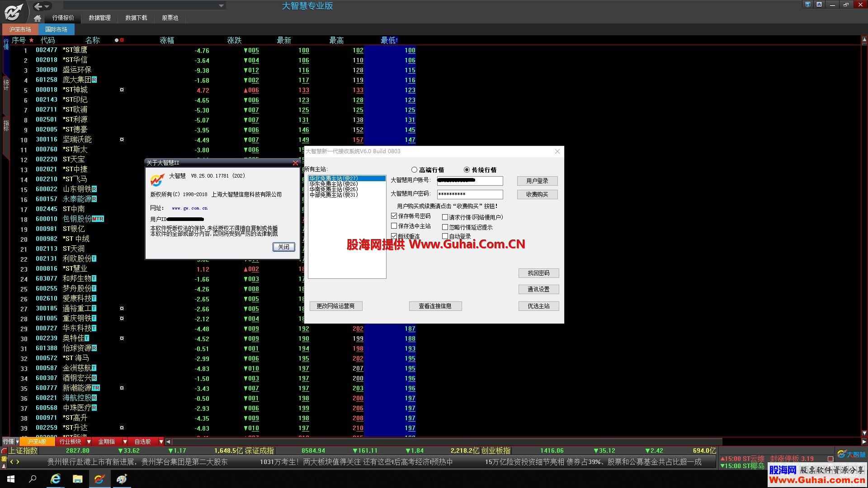Switch to the 国际市场 tab

56,29
